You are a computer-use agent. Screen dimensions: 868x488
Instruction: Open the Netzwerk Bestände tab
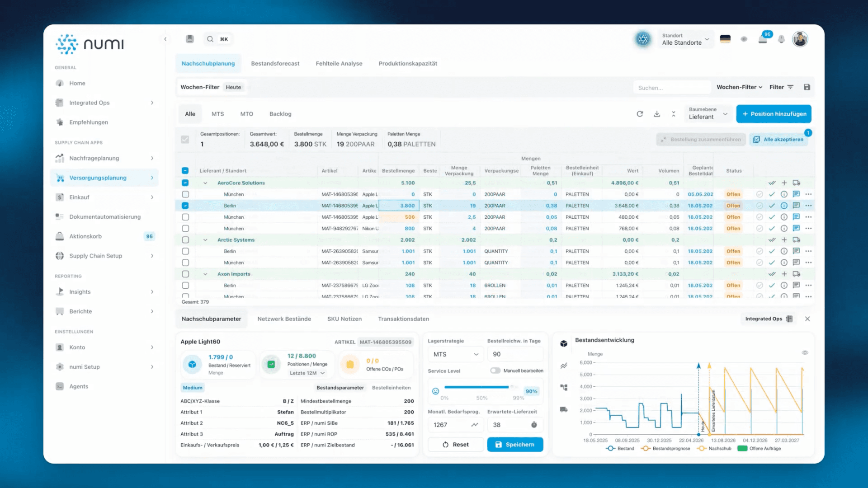coord(284,319)
